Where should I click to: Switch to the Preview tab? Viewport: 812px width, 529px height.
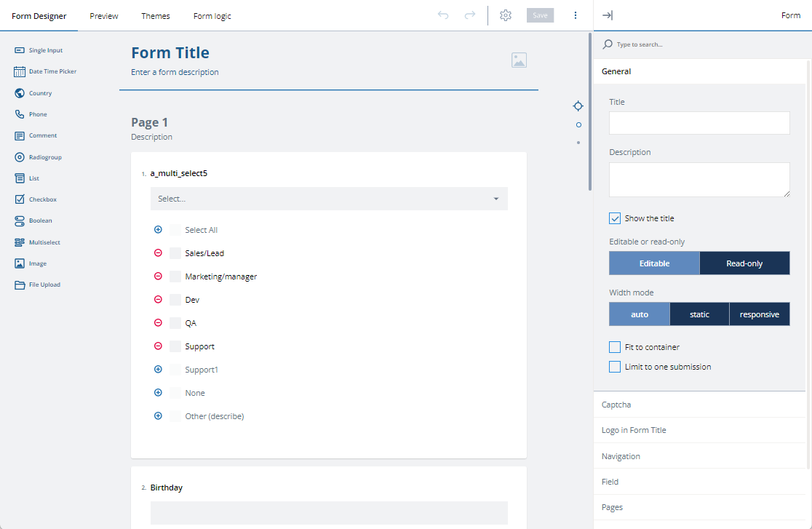(103, 15)
